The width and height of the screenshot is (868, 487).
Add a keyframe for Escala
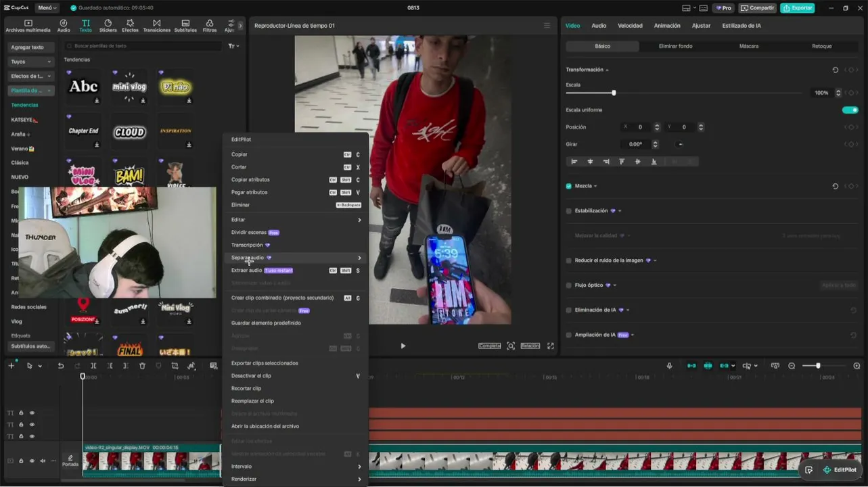[x=850, y=93]
